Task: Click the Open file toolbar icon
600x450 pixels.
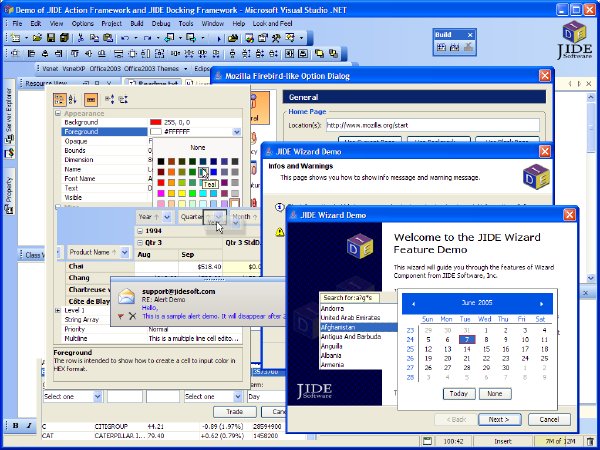Action: (37, 38)
